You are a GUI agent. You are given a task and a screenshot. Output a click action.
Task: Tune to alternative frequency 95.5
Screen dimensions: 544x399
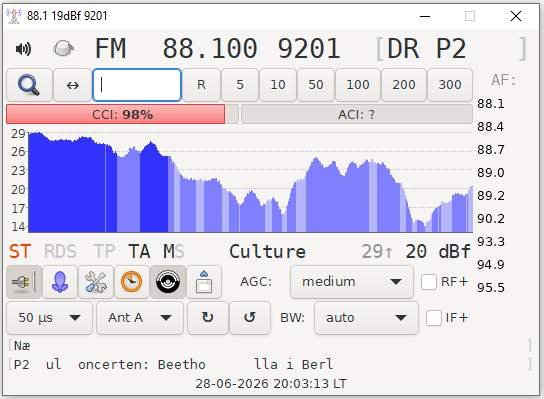point(491,288)
